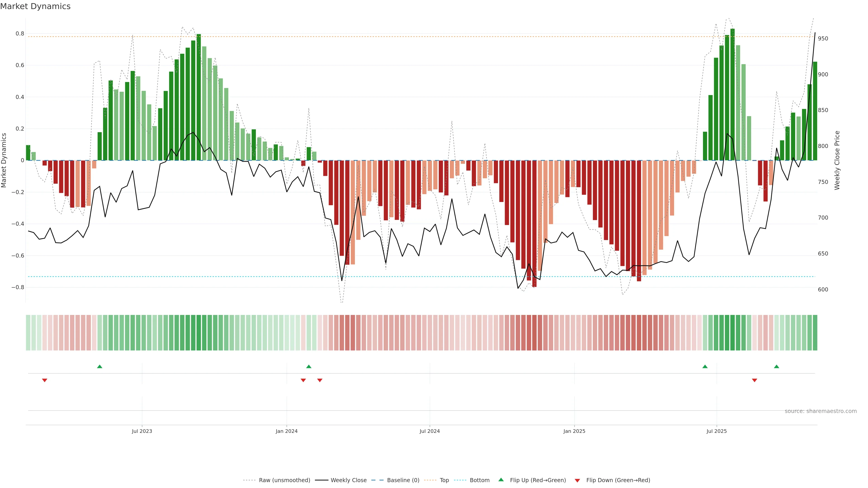Click the Market Dynamics chart title
The width and height of the screenshot is (868, 488).
coord(35,6)
